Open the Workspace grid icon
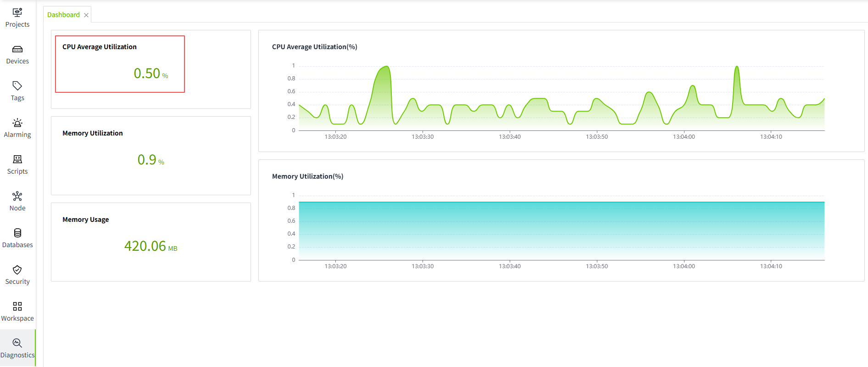Image resolution: width=868 pixels, height=367 pixels. point(17,306)
